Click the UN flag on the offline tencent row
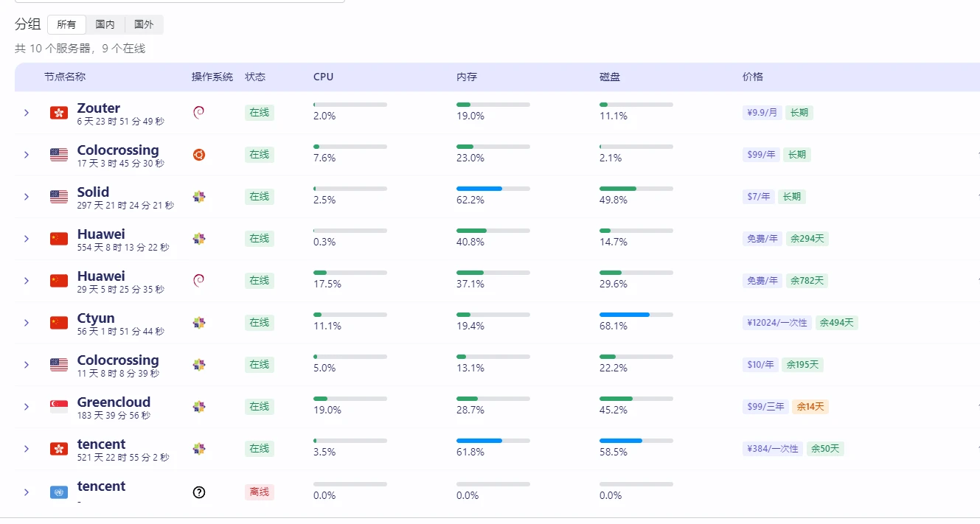The width and height of the screenshot is (980, 524). (59, 492)
